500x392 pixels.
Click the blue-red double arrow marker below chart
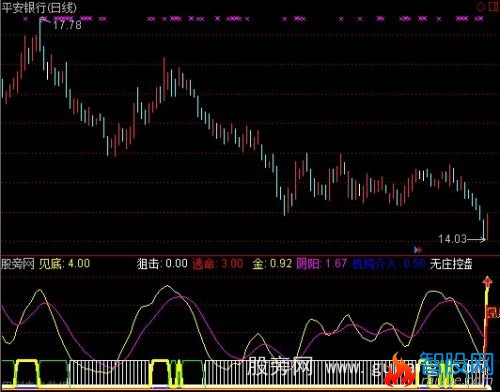click(x=418, y=250)
